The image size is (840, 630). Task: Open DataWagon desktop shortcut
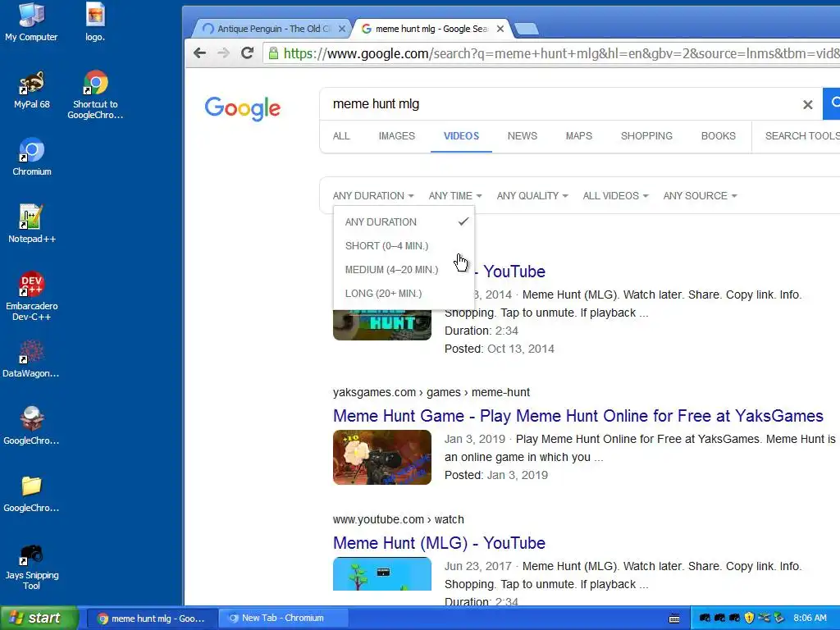point(31,358)
